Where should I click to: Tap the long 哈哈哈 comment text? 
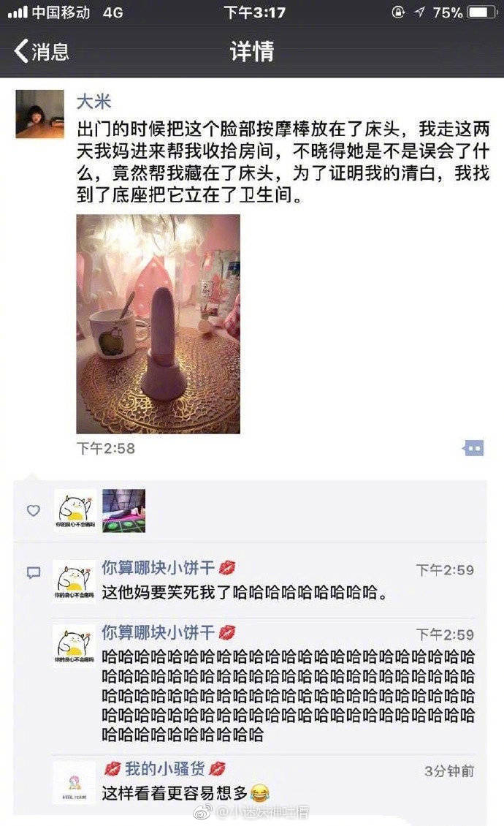[x=288, y=695]
